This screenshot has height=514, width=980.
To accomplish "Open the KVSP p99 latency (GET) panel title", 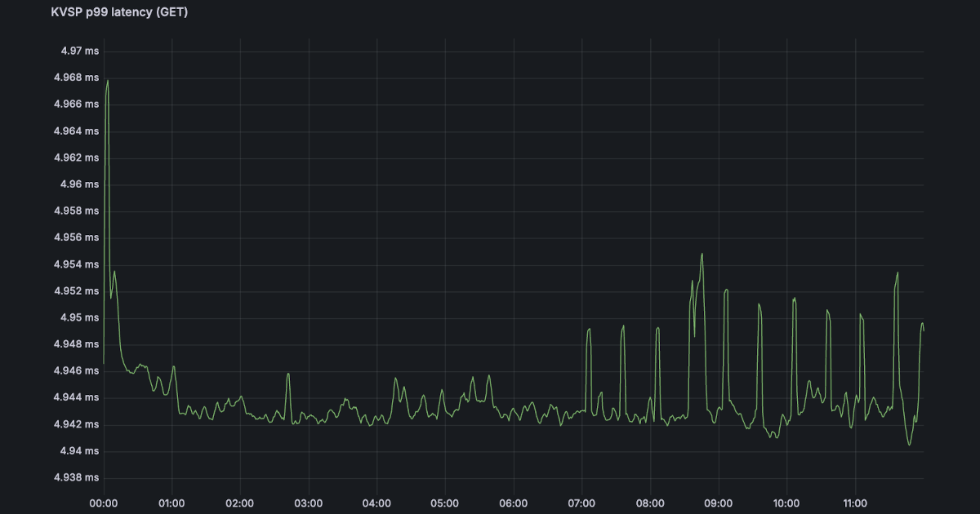I will [x=119, y=12].
